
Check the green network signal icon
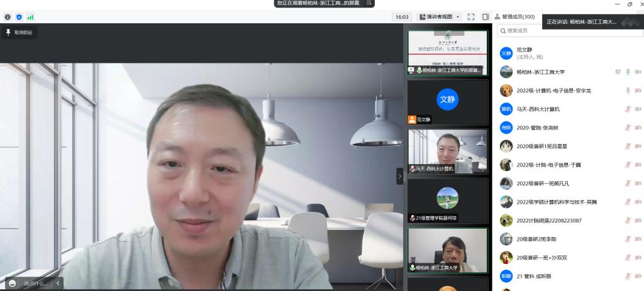[30, 17]
